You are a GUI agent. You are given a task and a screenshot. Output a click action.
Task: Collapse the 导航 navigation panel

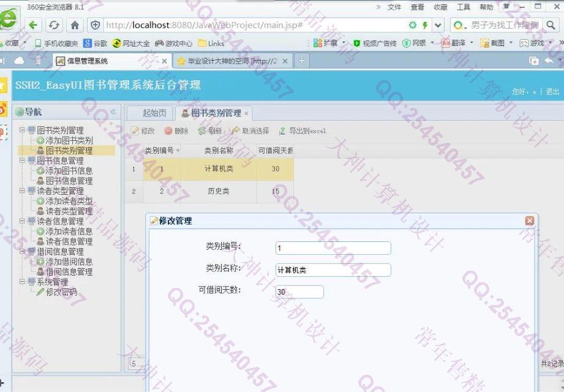click(113, 112)
